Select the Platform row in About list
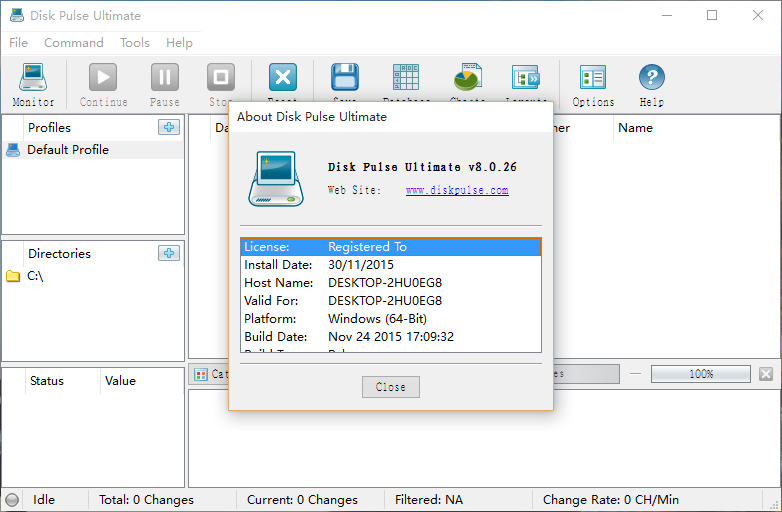 [x=390, y=319]
